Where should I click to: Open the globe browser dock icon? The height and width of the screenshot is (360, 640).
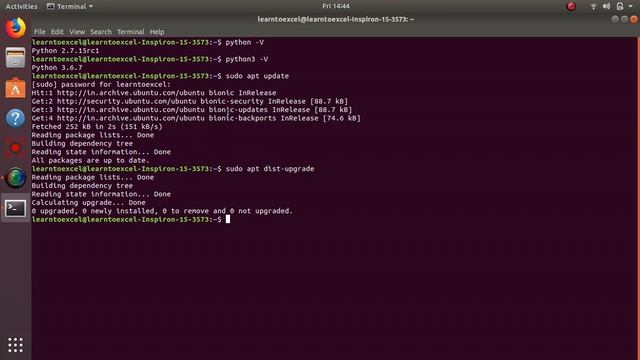pyautogui.click(x=16, y=178)
